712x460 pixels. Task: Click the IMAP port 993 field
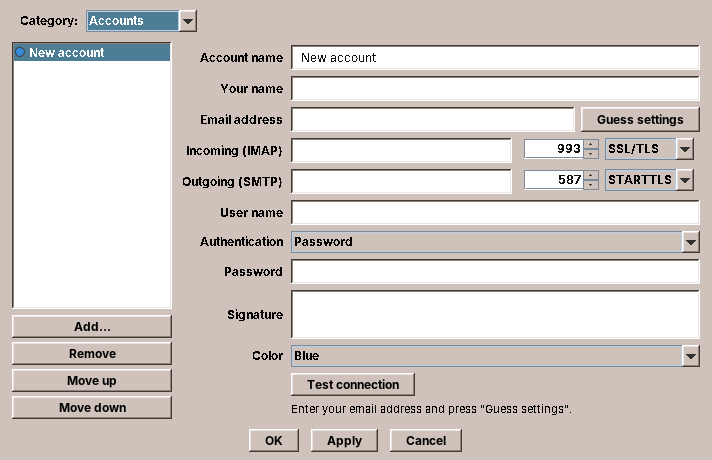click(x=554, y=148)
